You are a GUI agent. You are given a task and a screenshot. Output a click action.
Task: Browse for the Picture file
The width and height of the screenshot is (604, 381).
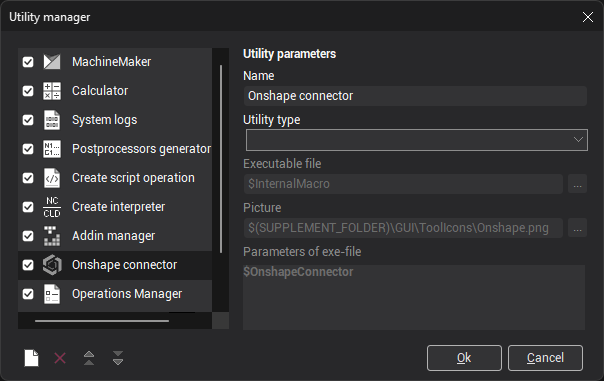(577, 228)
